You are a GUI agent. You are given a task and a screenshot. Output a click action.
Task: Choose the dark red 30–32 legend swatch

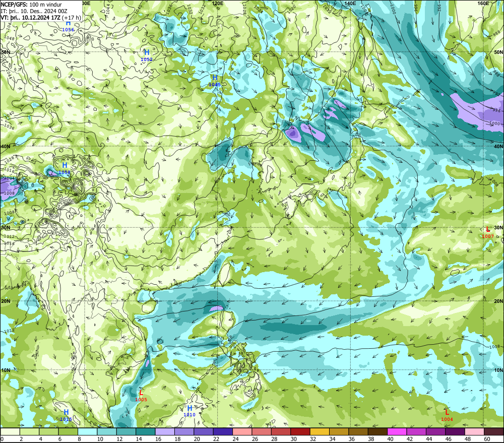(x=300, y=431)
